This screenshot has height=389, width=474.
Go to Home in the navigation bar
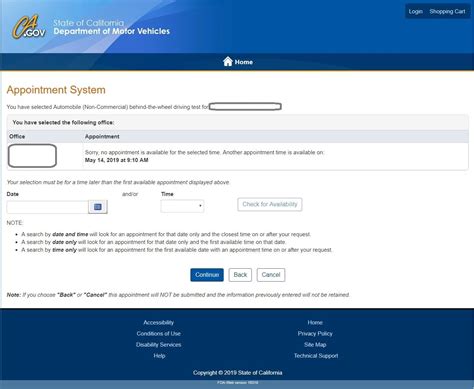pyautogui.click(x=244, y=62)
